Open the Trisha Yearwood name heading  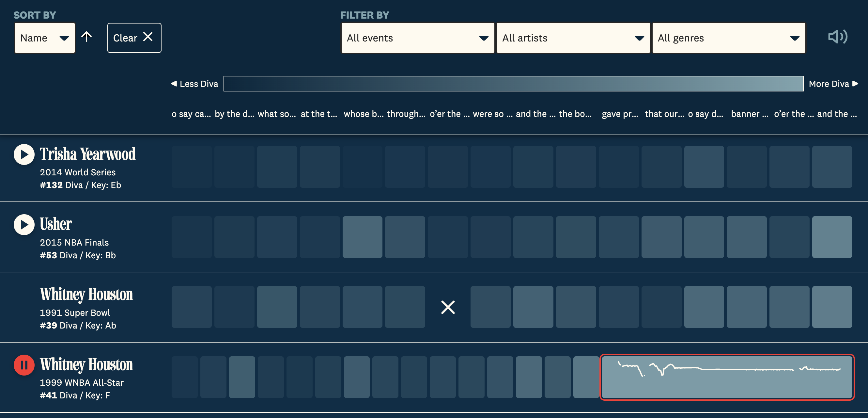coord(87,154)
